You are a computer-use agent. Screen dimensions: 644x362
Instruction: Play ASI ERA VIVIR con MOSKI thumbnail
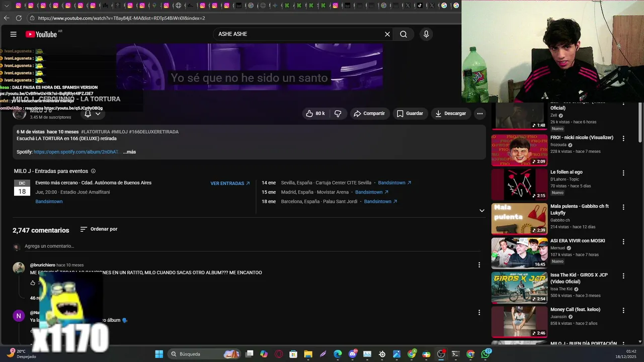tap(519, 253)
